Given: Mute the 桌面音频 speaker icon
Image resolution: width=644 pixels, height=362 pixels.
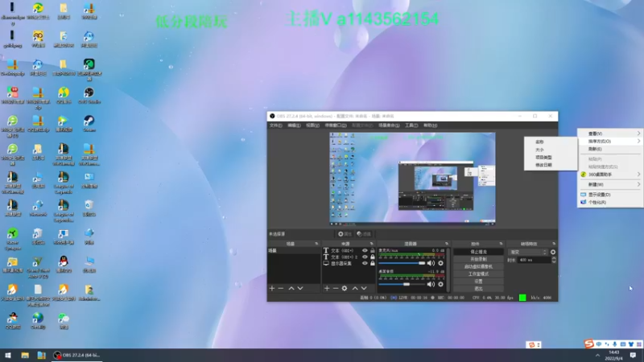Looking at the screenshot, I should point(431,284).
